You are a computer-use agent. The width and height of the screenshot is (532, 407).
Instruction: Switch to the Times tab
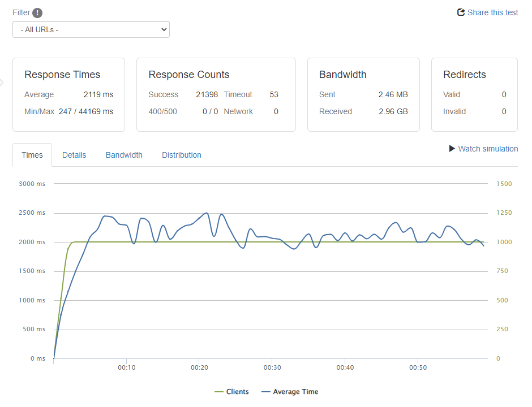[32, 155]
